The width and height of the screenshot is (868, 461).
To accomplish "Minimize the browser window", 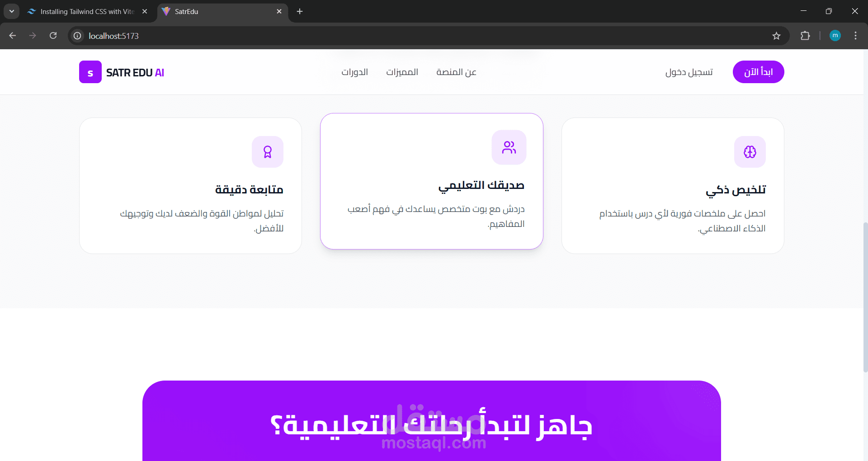I will tap(803, 11).
